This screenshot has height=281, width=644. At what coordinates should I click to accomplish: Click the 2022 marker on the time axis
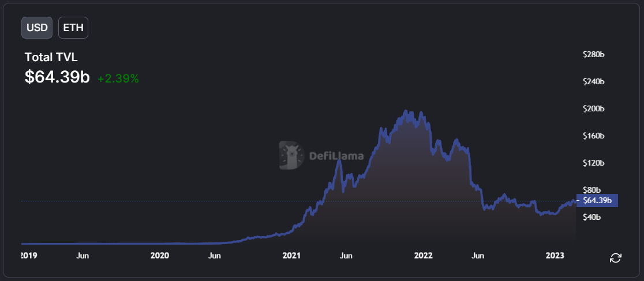click(424, 256)
